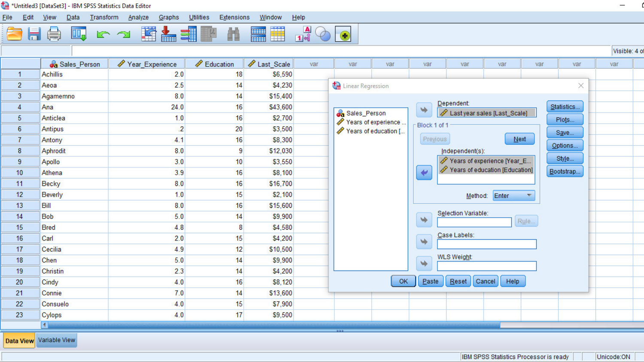Click the Options... button
Viewport: 644px width, 362px height.
(565, 145)
